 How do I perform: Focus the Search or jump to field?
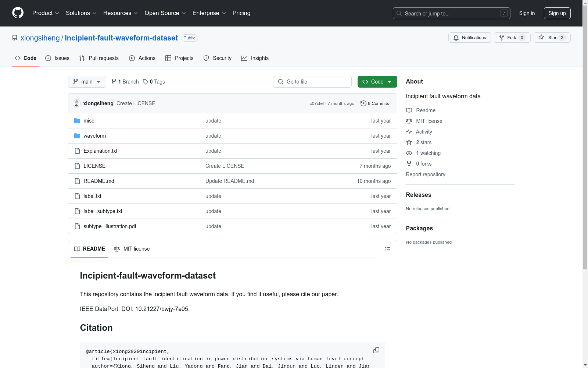[452, 13]
